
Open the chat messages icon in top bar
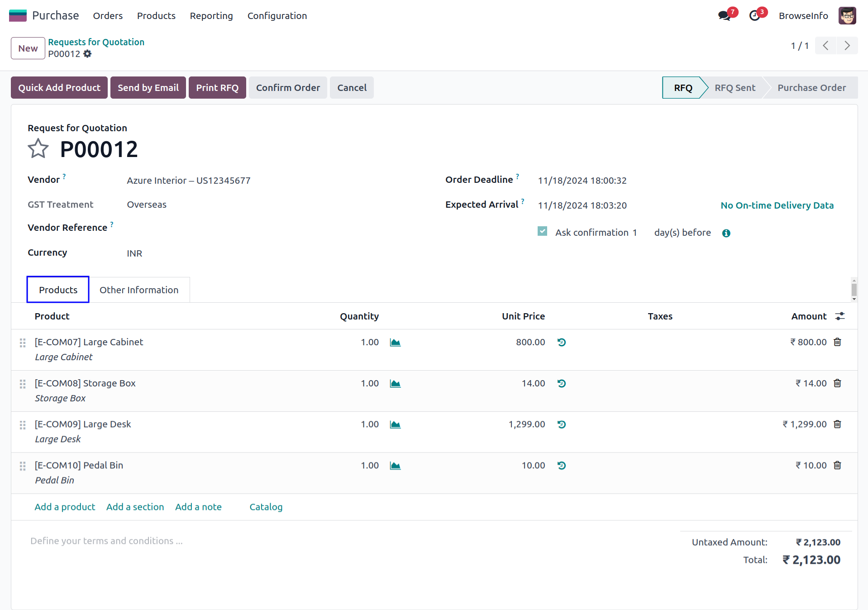[x=724, y=16]
